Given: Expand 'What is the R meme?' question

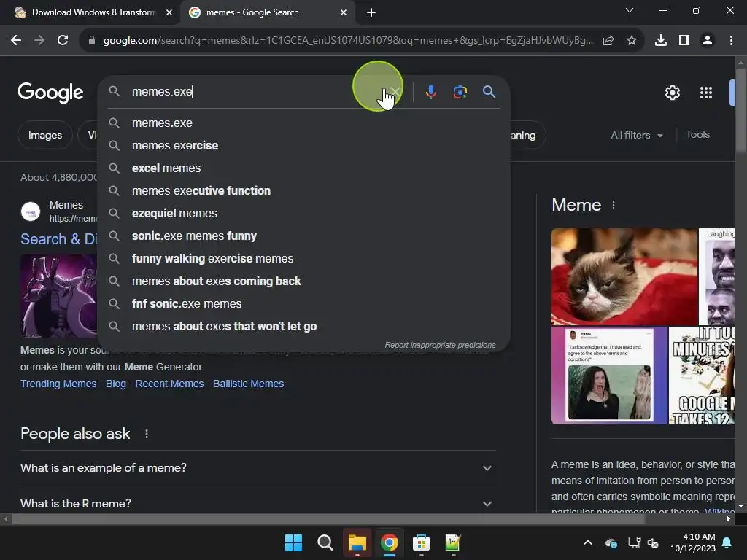Looking at the screenshot, I should pyautogui.click(x=258, y=502).
